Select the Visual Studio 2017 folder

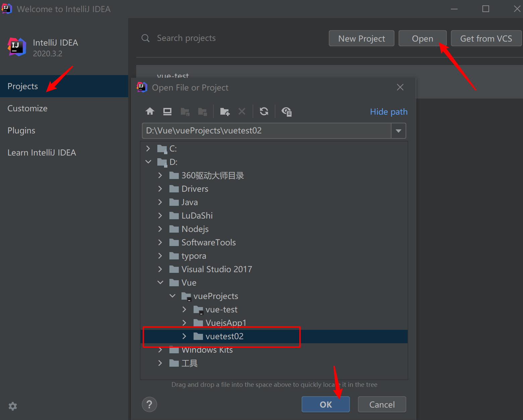tap(274, 269)
